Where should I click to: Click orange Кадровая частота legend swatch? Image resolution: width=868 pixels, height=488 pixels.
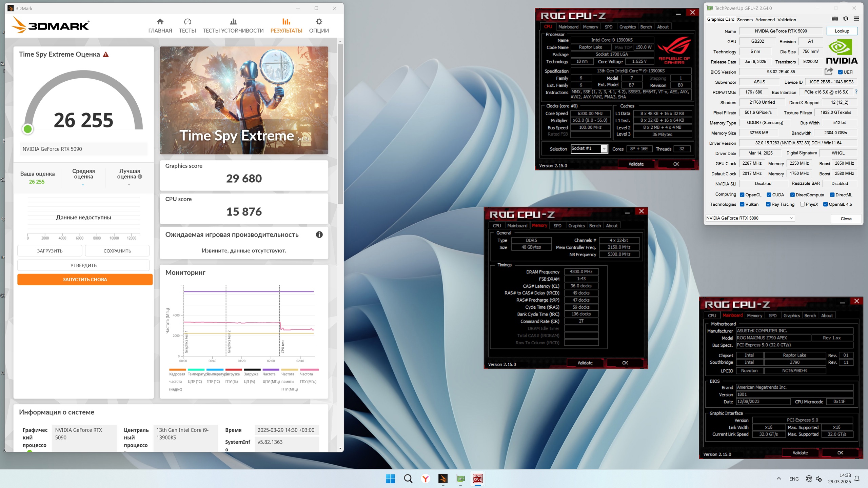[177, 369]
